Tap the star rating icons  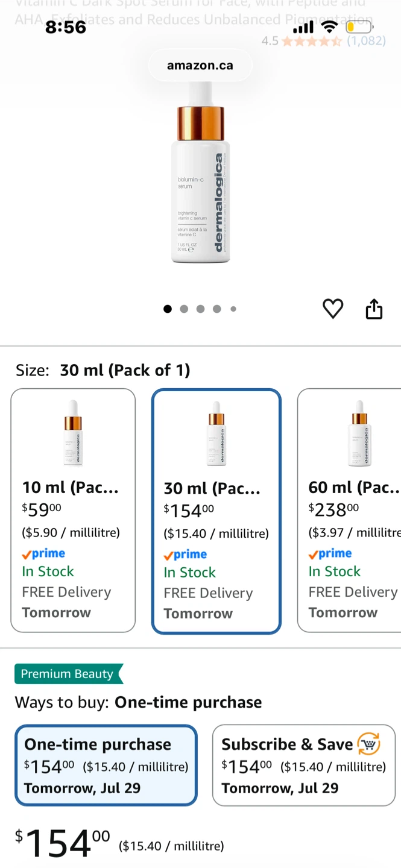[312, 41]
